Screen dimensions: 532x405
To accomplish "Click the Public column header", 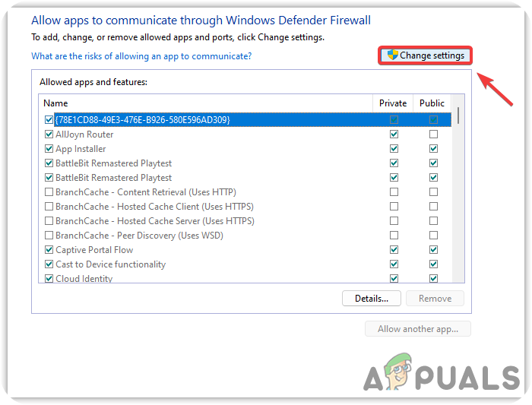I will tap(432, 103).
